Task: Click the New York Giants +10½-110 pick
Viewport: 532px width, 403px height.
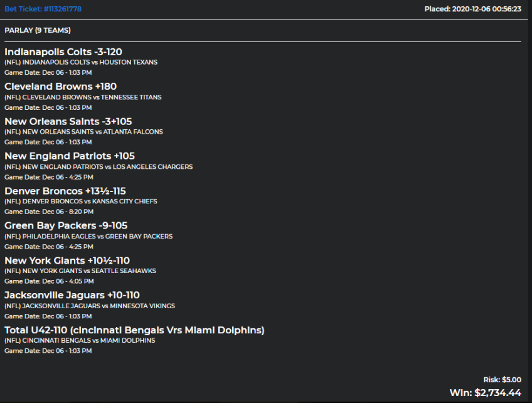Action: [x=67, y=261]
